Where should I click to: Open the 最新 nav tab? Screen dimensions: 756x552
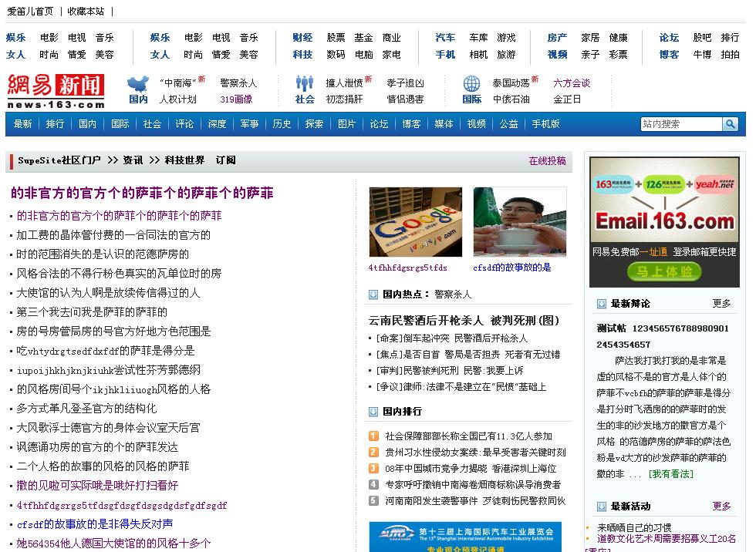(x=22, y=124)
